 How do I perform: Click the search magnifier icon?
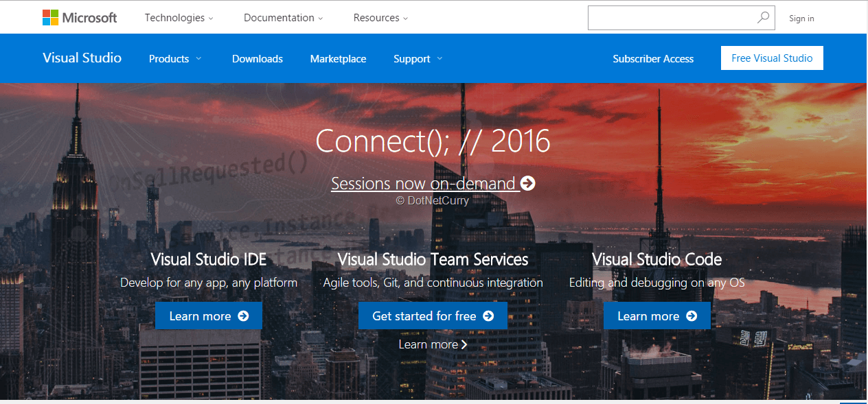(764, 18)
